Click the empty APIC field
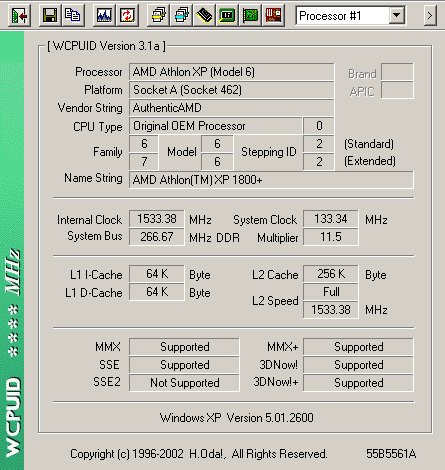Screen dimensions: 445x470 [x=397, y=90]
